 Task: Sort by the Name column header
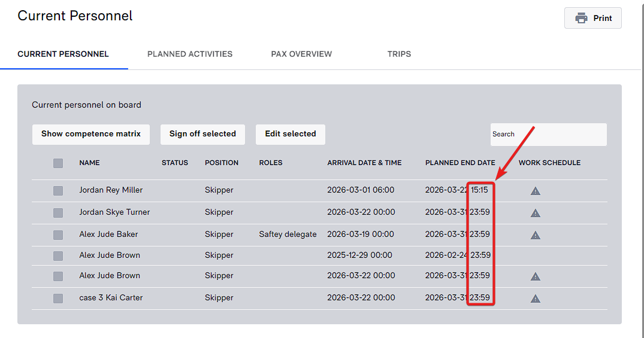coord(89,163)
